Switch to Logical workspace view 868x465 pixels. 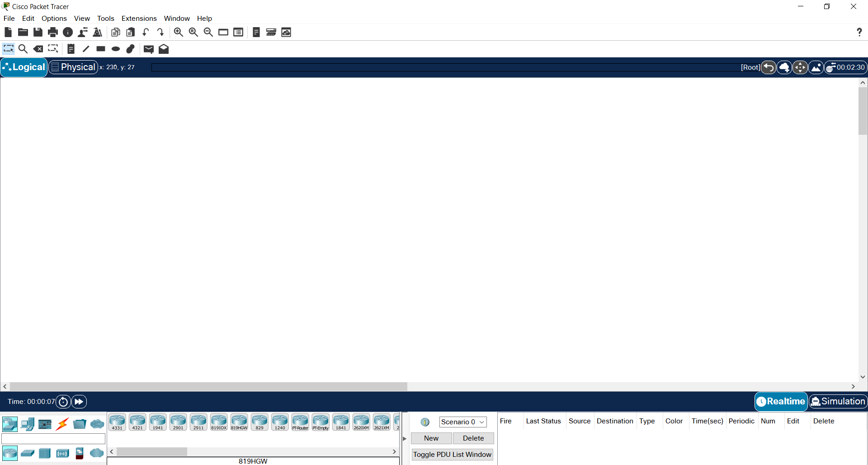pos(24,67)
